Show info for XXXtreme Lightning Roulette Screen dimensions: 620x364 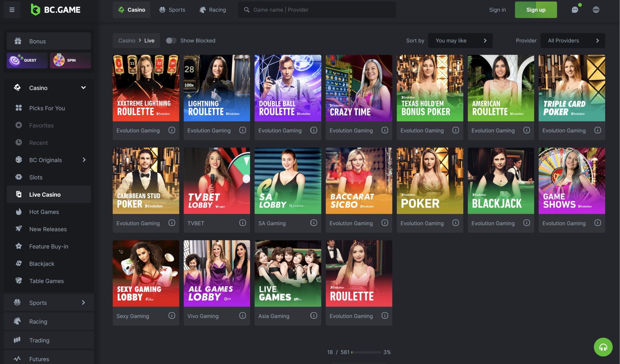click(172, 130)
